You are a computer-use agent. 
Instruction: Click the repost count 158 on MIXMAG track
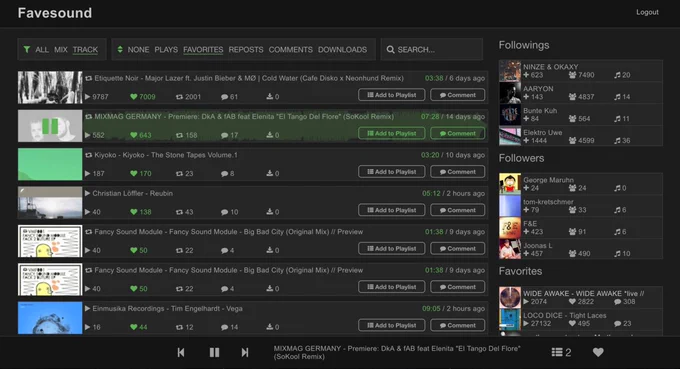[x=187, y=135]
